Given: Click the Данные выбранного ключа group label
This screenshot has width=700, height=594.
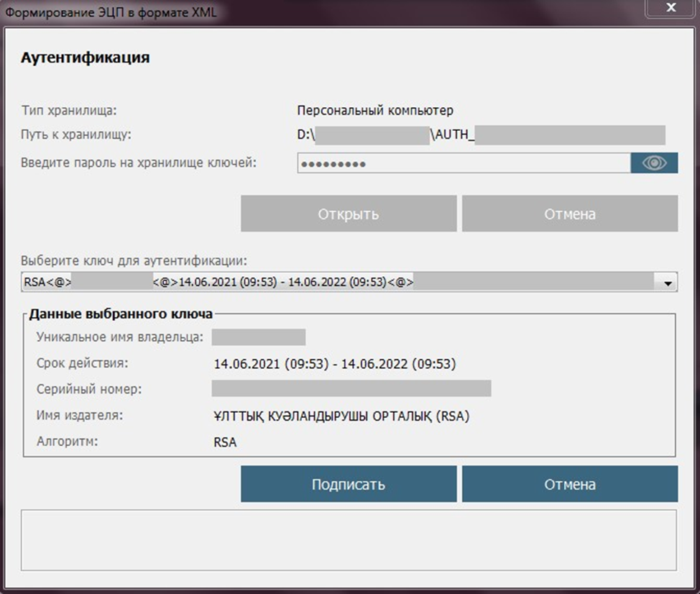Looking at the screenshot, I should (121, 314).
